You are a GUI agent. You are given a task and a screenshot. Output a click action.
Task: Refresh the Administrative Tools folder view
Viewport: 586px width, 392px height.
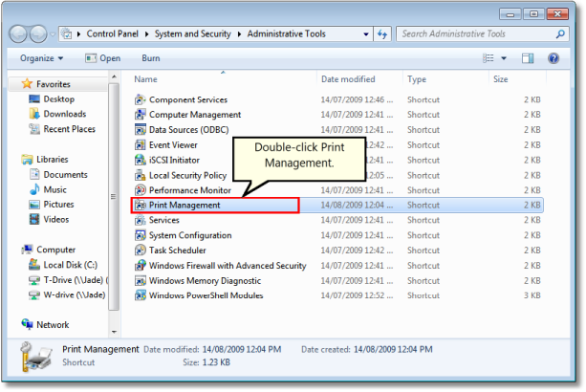click(382, 34)
